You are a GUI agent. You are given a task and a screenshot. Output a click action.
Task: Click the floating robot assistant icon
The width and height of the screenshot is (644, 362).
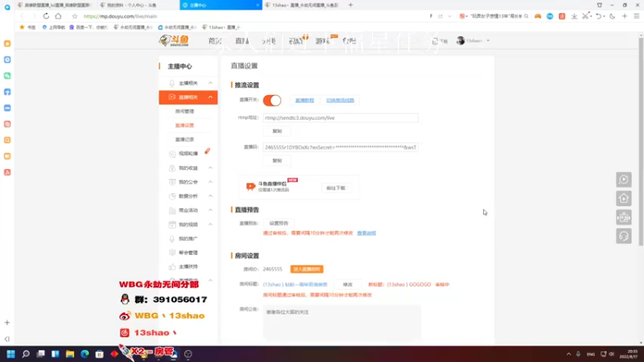pyautogui.click(x=623, y=217)
